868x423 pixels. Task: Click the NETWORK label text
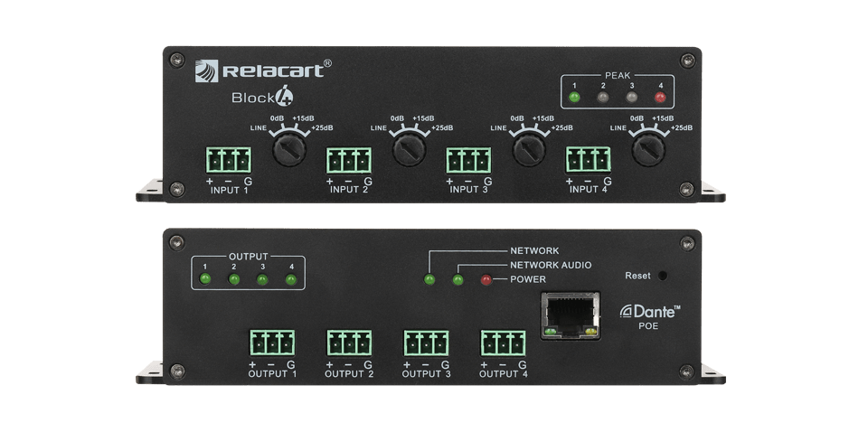tap(534, 250)
